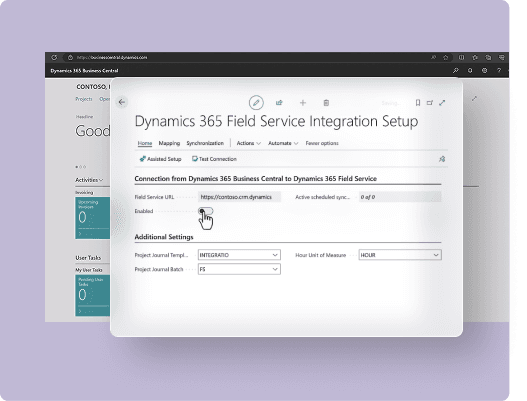Viewport: 527px width, 401px height.
Task: Switch to the Synchronization tab
Action: tap(205, 143)
